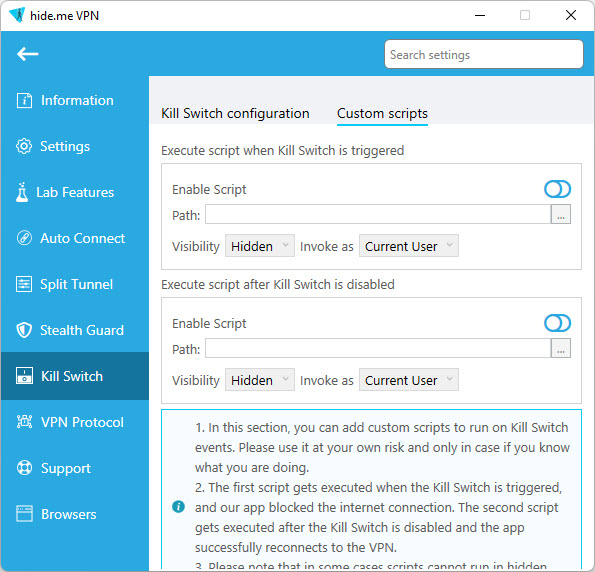Select Kill Switch in sidebar
Viewport: 595px width, 572px height.
point(75,376)
